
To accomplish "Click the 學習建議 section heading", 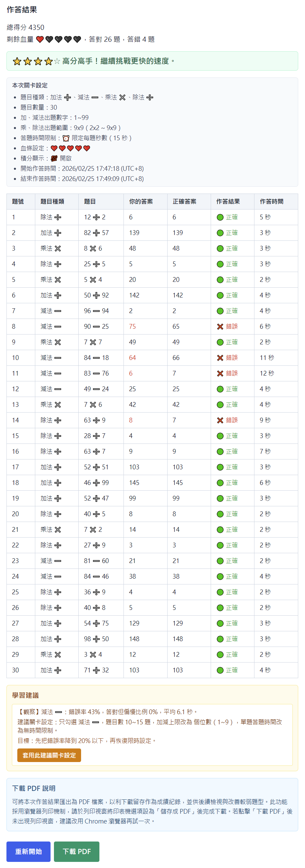I will (25, 695).
